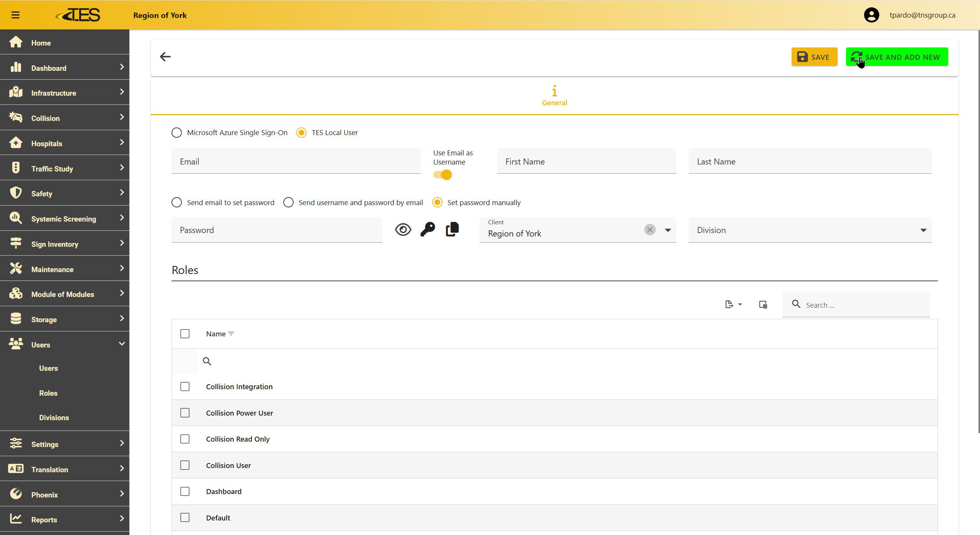Open Roles under the Users menu
The width and height of the screenshot is (980, 535).
[48, 393]
